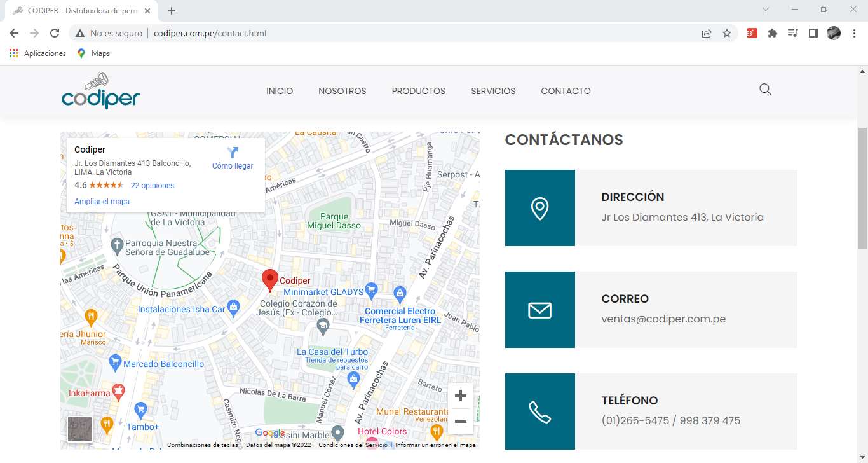This screenshot has width=868, height=463.
Task: Click Mercado Balconcillo cart marker
Action: click(115, 363)
